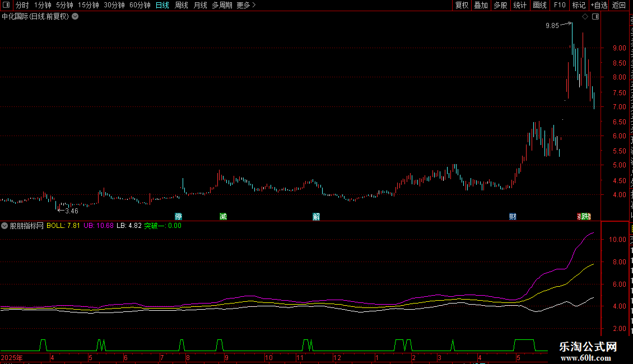633x364 pixels.
Task: Click the 跌 event marker
Action: 586,217
